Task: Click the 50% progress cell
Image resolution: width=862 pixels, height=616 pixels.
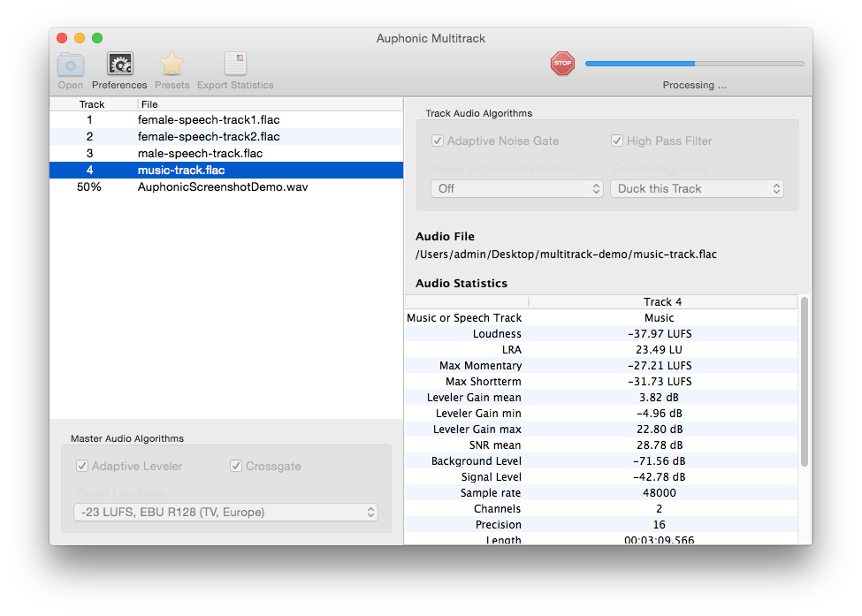Action: (x=89, y=186)
